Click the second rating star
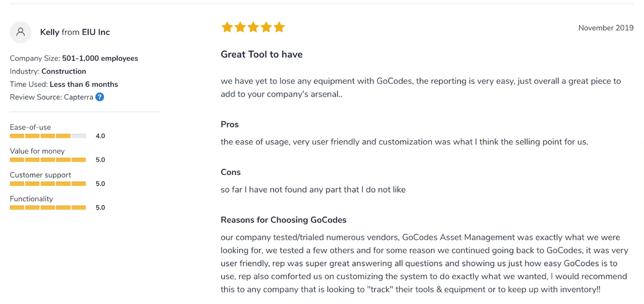644x304 pixels. coord(240,27)
